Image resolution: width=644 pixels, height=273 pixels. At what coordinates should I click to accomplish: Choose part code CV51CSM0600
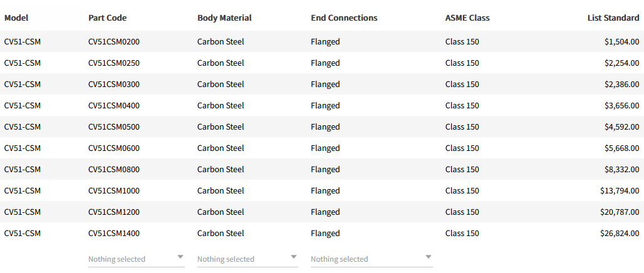(x=114, y=148)
